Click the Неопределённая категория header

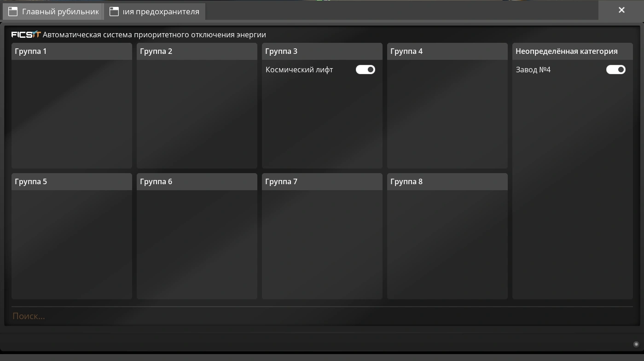coord(572,51)
